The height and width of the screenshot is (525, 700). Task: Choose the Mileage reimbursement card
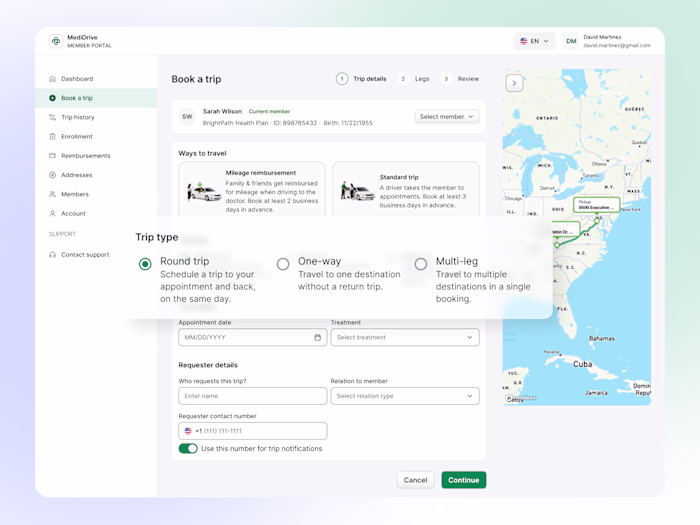[x=252, y=191]
